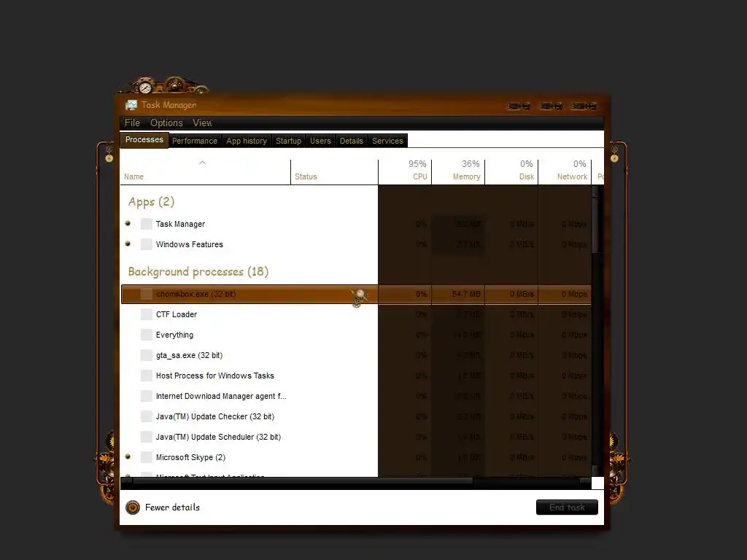Sort processes by Network column
This screenshot has width=747, height=560.
(x=565, y=172)
